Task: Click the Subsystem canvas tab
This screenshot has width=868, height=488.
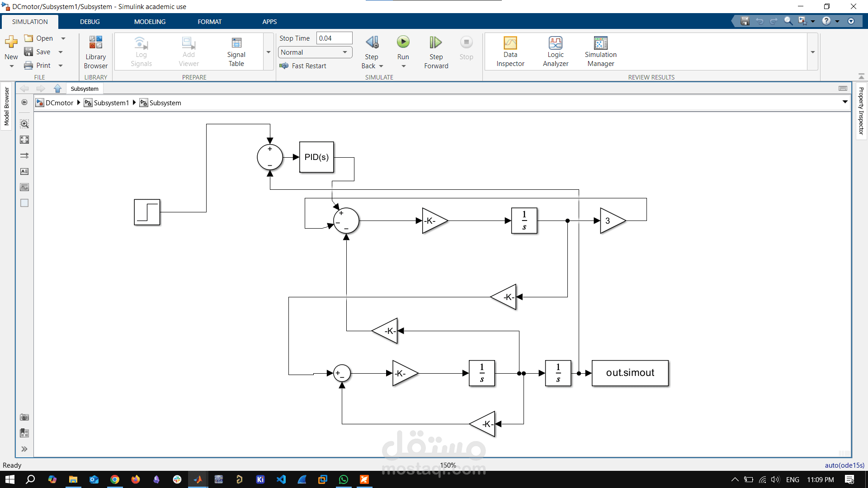Action: pyautogui.click(x=85, y=89)
